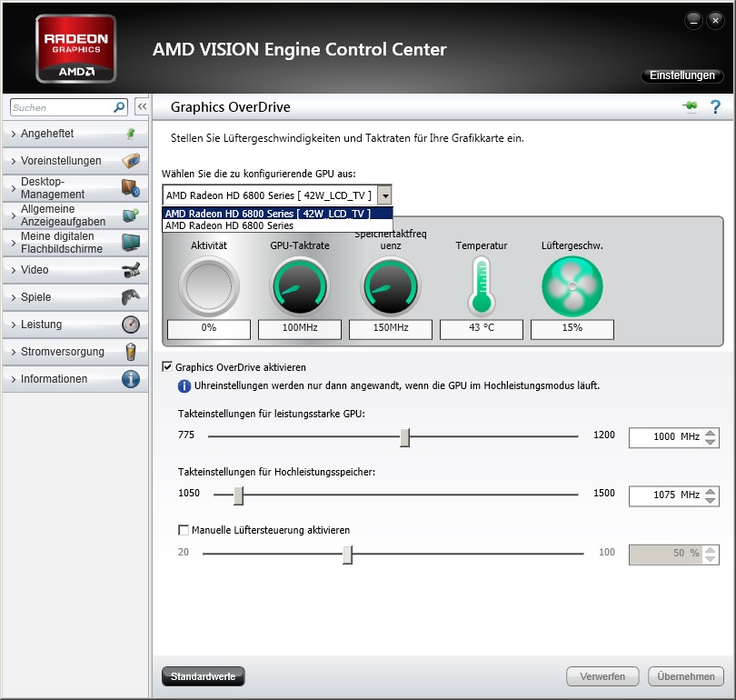Expand the Desktop-Management section
The image size is (736, 700).
(14, 188)
